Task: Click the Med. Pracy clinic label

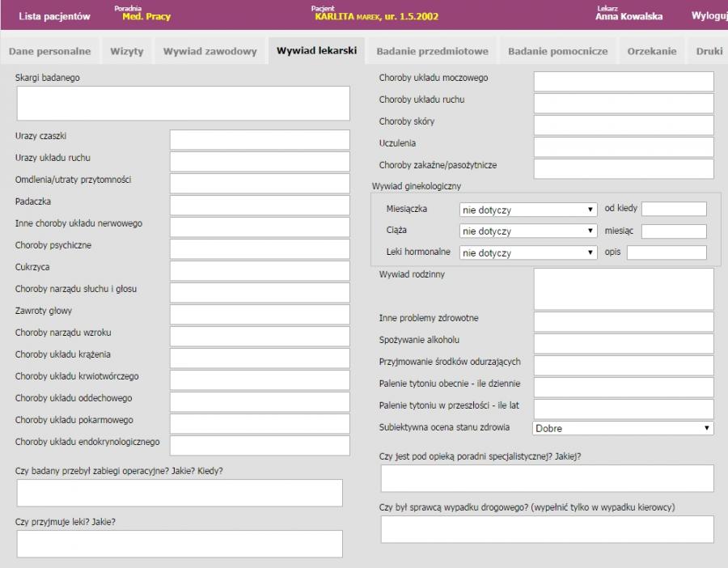Action: pos(146,17)
